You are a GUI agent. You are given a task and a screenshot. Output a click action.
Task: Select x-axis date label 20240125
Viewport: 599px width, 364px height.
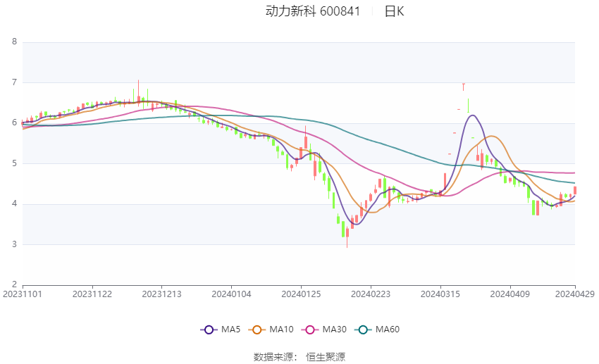(301, 294)
